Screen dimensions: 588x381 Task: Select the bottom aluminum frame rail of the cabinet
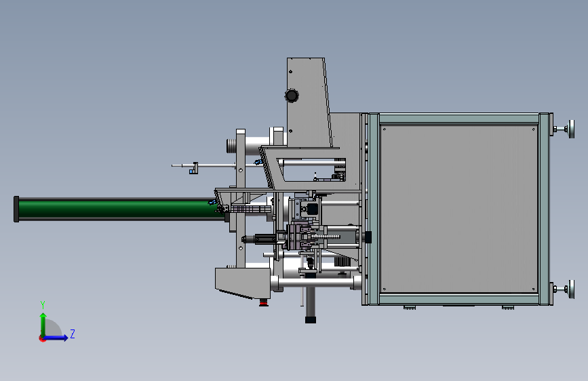pyautogui.click(x=459, y=299)
